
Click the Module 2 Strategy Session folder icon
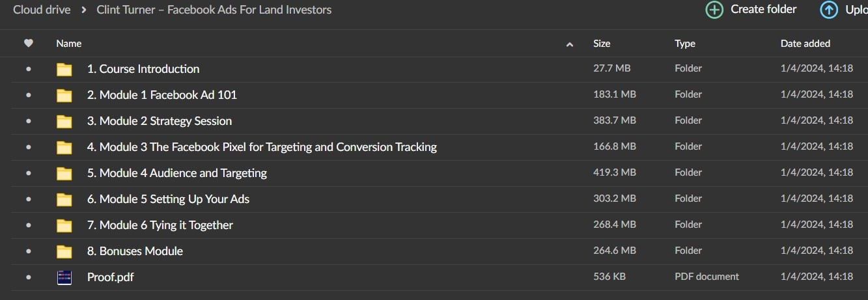[x=64, y=122]
